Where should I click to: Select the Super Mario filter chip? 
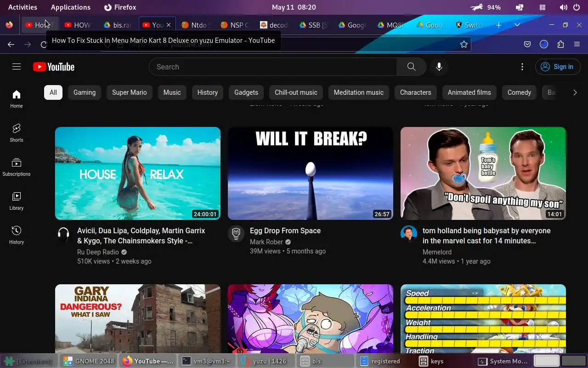click(x=130, y=92)
